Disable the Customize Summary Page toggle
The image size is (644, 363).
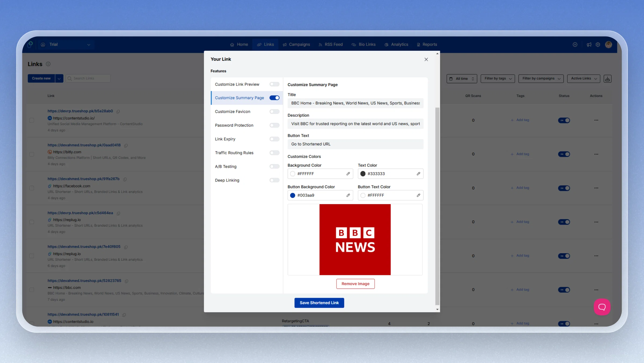pos(274,98)
